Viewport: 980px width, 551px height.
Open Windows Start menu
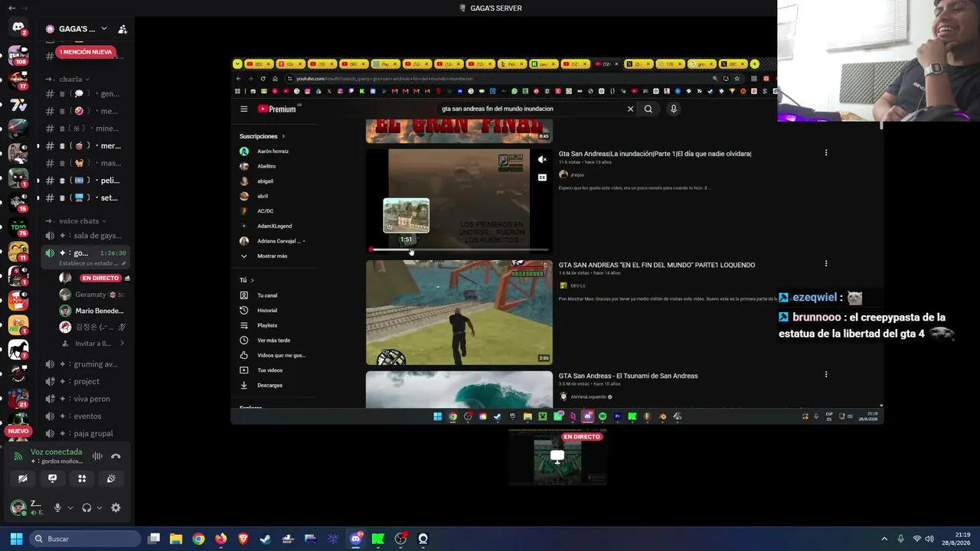tap(16, 539)
